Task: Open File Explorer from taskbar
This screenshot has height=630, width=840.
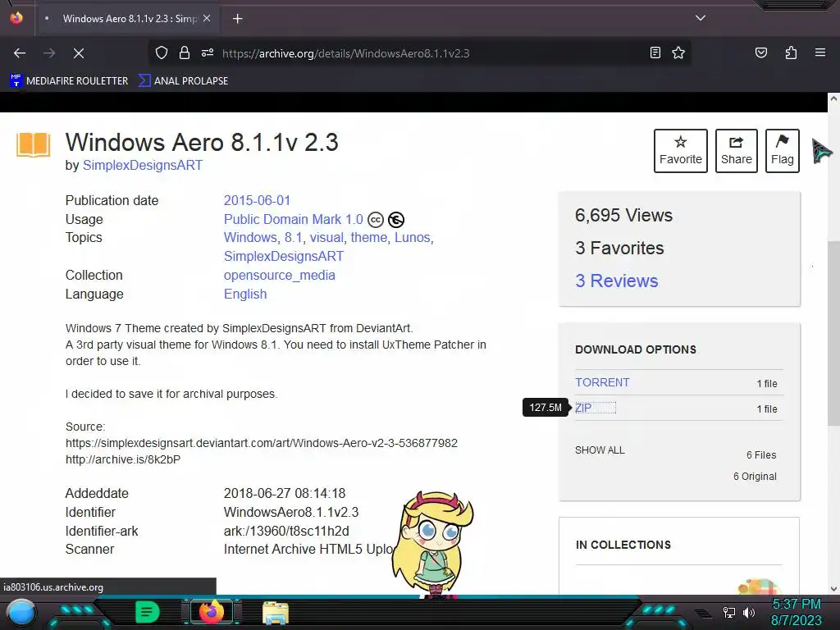Action: pos(276,613)
